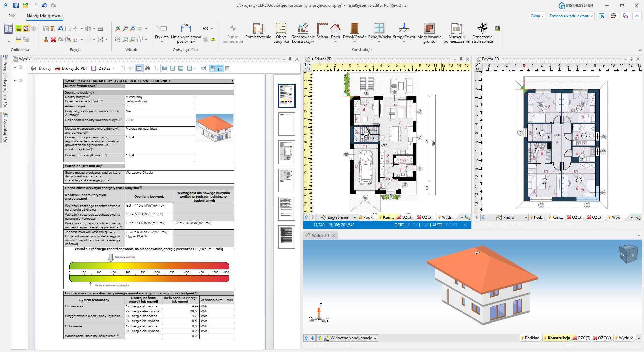Select the Strop/Otwór ceiling tool

(x=404, y=33)
